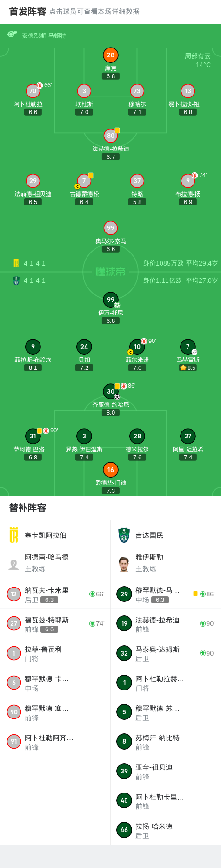Open substitute 29 穆罕默德-马… row
221x868 pixels.
(166, 595)
